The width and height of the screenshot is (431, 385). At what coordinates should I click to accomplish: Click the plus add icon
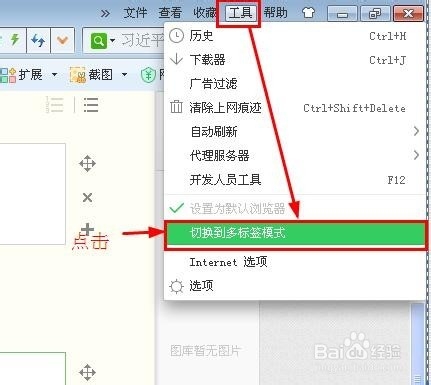pyautogui.click(x=87, y=229)
